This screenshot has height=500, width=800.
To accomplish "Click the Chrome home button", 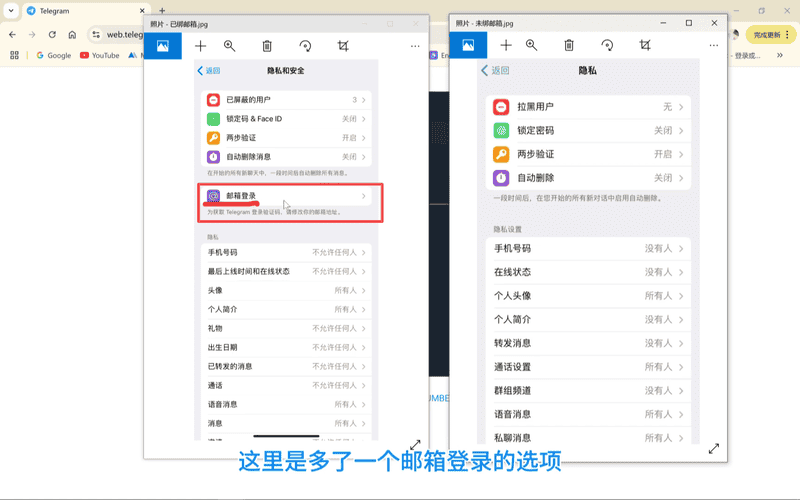I will point(72,35).
